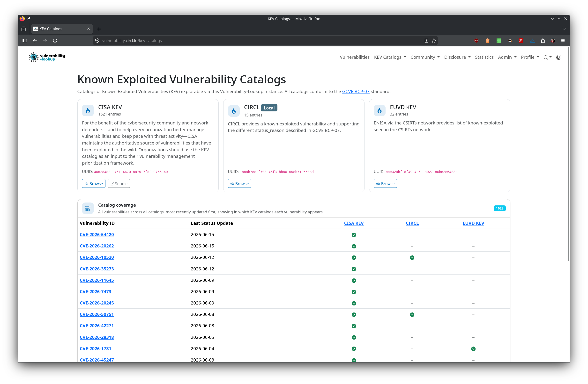The image size is (588, 384).
Task: Toggle Firefox reader view icon
Action: click(426, 40)
